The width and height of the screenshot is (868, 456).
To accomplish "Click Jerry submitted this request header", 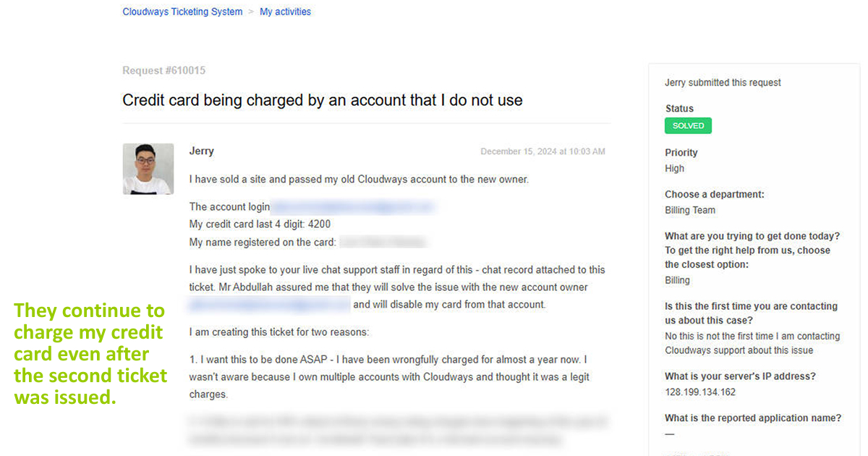I will coord(723,82).
